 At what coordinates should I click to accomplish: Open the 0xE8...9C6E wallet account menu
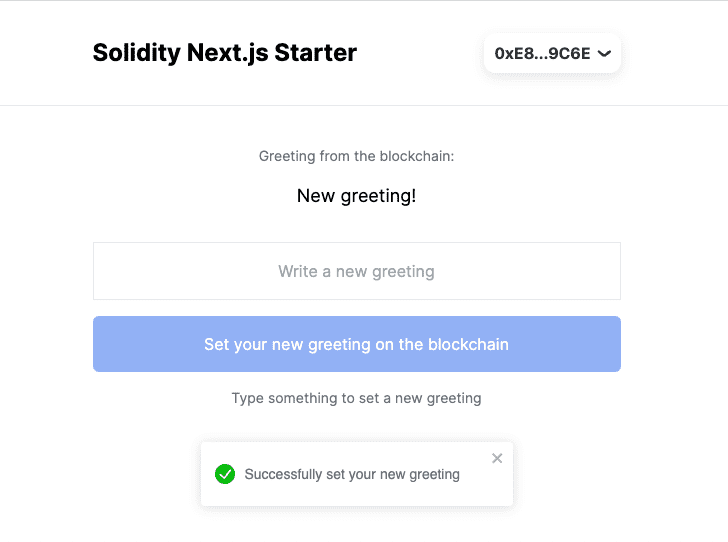pyautogui.click(x=552, y=53)
